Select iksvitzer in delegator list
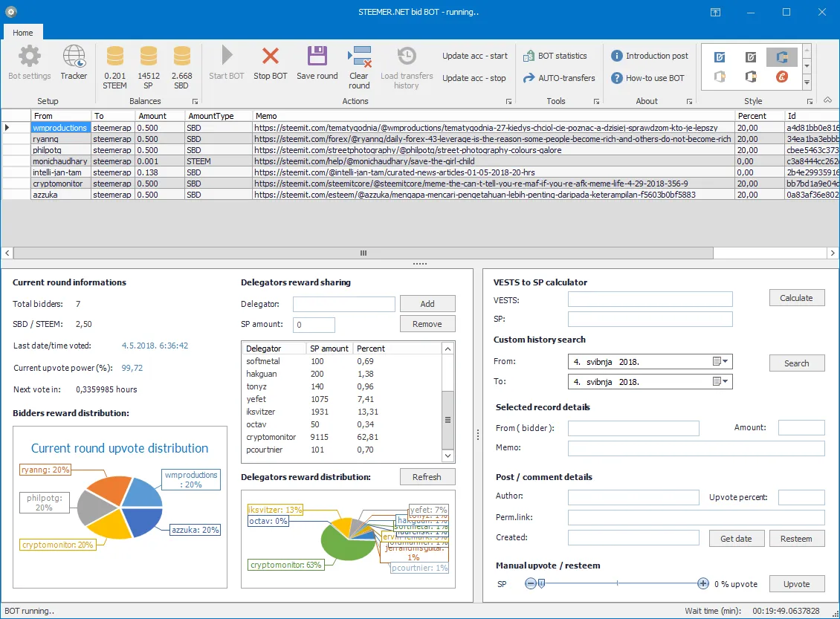840x619 pixels. (342, 412)
